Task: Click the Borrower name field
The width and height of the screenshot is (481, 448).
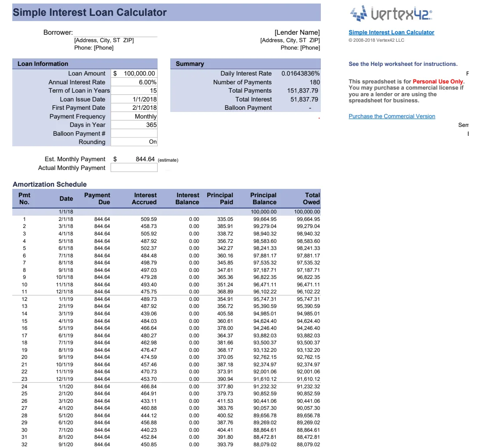Action: pos(116,32)
